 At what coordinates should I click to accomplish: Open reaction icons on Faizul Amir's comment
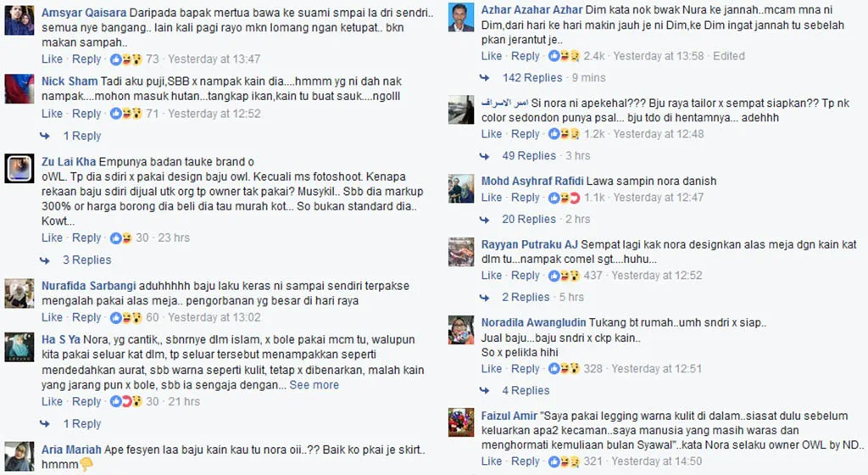(x=564, y=461)
